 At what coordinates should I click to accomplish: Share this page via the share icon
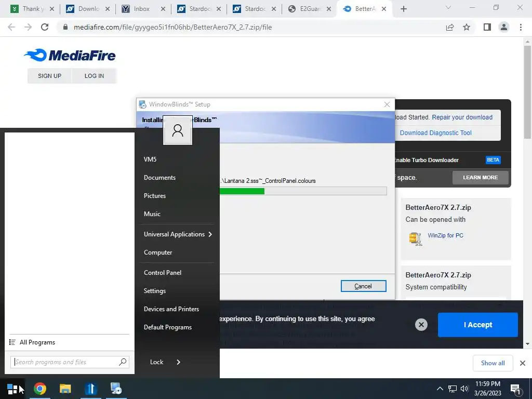tap(450, 27)
